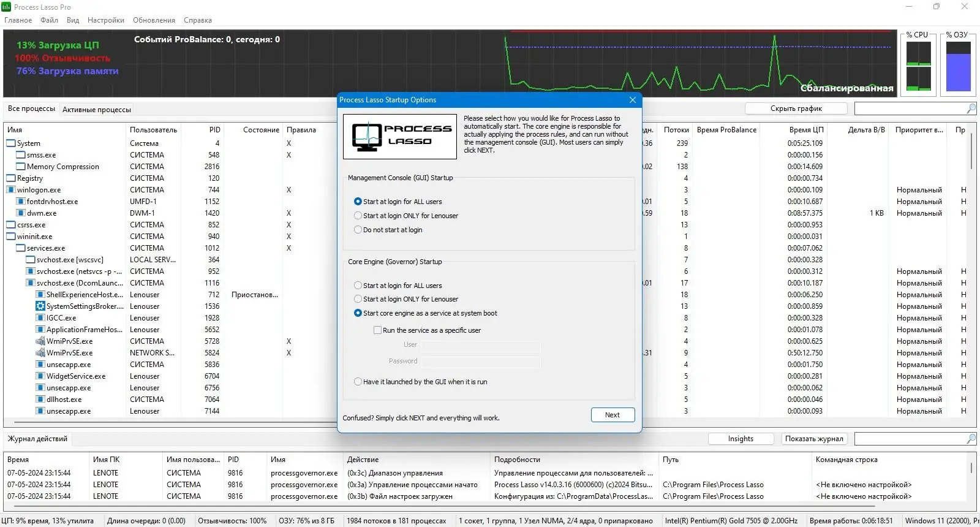The width and height of the screenshot is (980, 527).
Task: Click the wininit.exe process icon
Action: [11, 237]
